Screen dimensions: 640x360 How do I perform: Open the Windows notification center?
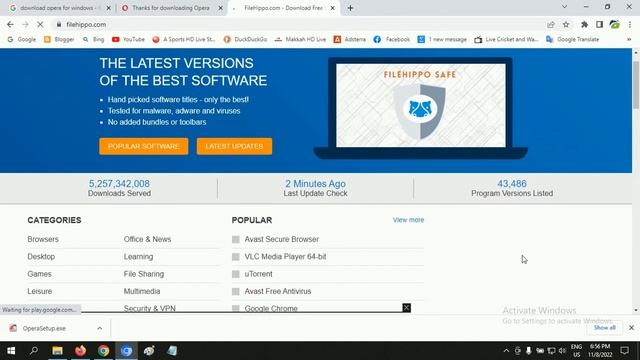[x=624, y=351]
